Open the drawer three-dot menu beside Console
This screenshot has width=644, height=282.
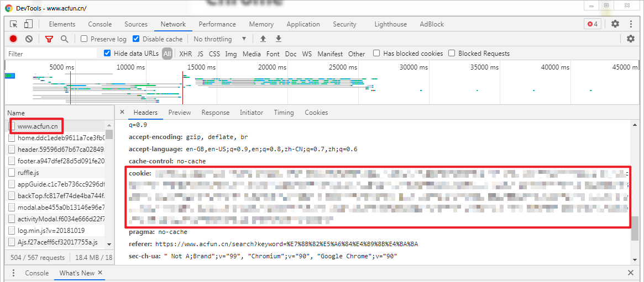tap(13, 273)
